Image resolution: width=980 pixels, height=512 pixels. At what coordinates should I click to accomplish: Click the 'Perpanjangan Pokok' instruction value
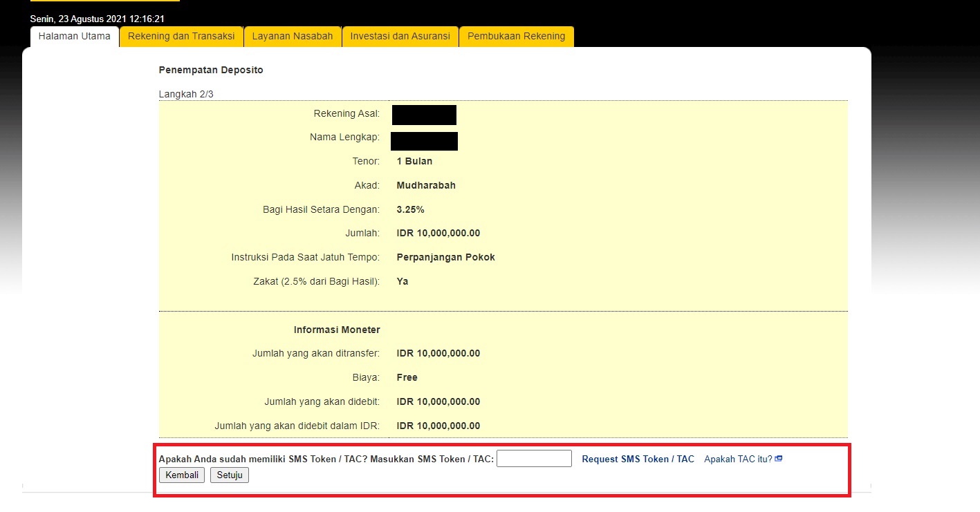[x=446, y=258]
